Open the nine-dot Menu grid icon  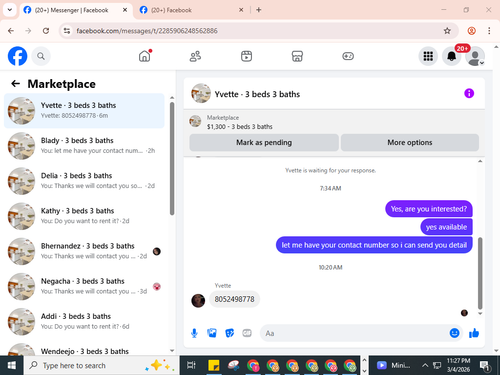(428, 56)
